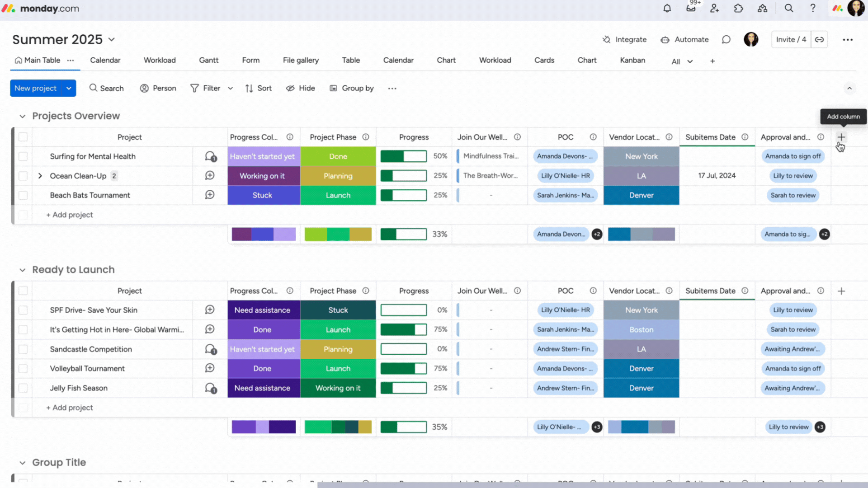Open the All views dropdown
Viewport: 868px width, 488px height.
(682, 61)
